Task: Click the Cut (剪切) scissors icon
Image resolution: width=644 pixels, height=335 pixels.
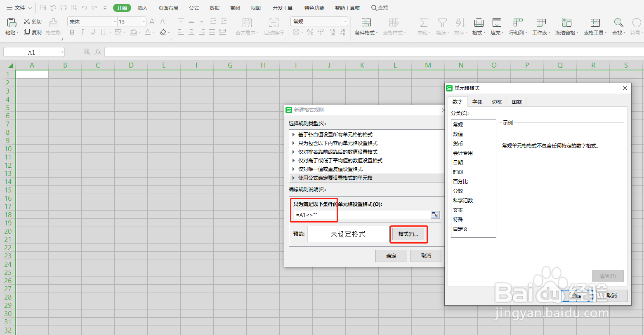Action: [27, 21]
